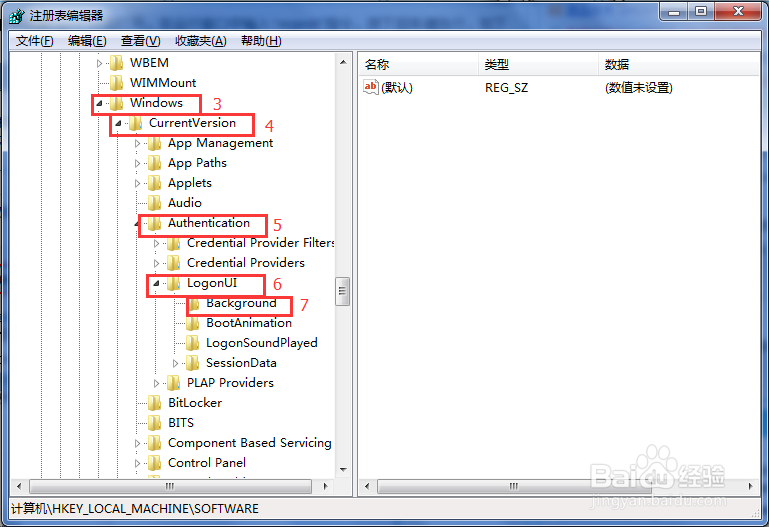Collapse the LogonUI tree node
The height and width of the screenshot is (527, 769).
click(156, 283)
